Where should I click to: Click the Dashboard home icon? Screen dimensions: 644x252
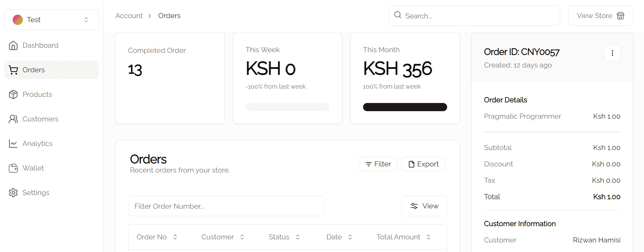pos(13,45)
